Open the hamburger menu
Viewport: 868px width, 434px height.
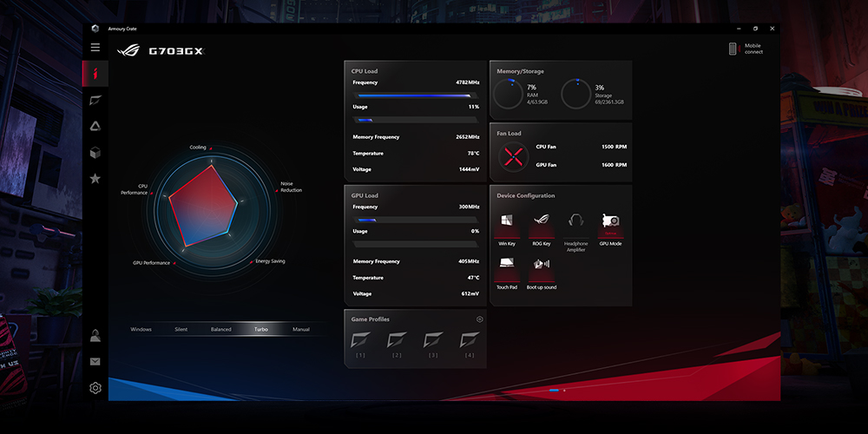coord(95,48)
